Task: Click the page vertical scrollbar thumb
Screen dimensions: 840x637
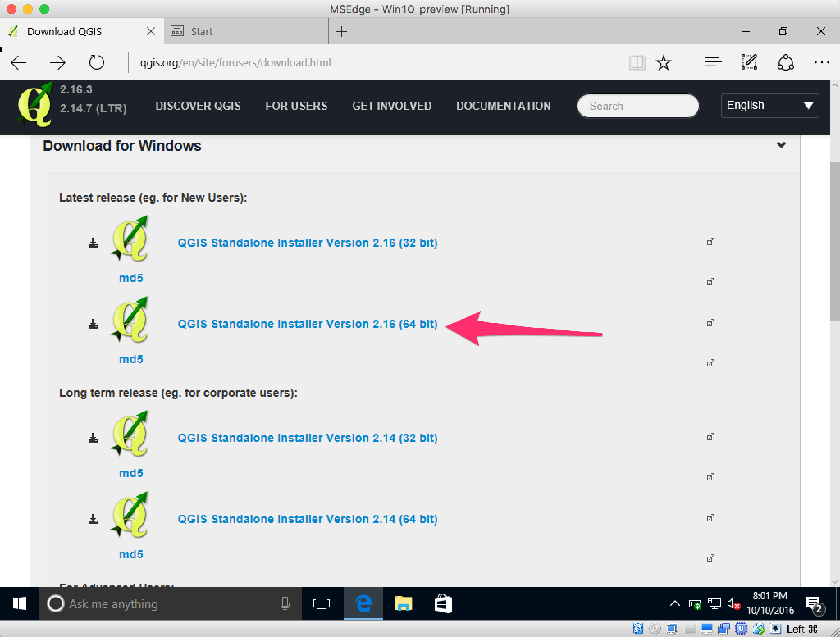Action: [x=835, y=242]
